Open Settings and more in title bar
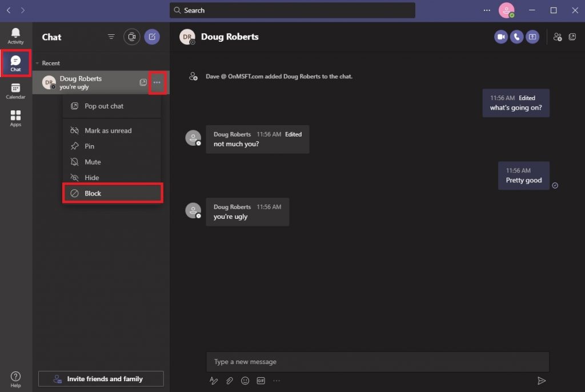 [x=487, y=10]
